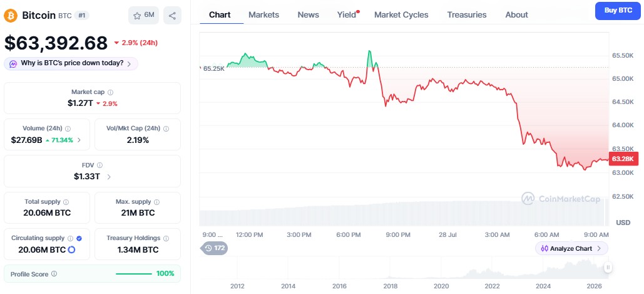Click Why is BTC's price down today
644x294 pixels.
coord(73,63)
